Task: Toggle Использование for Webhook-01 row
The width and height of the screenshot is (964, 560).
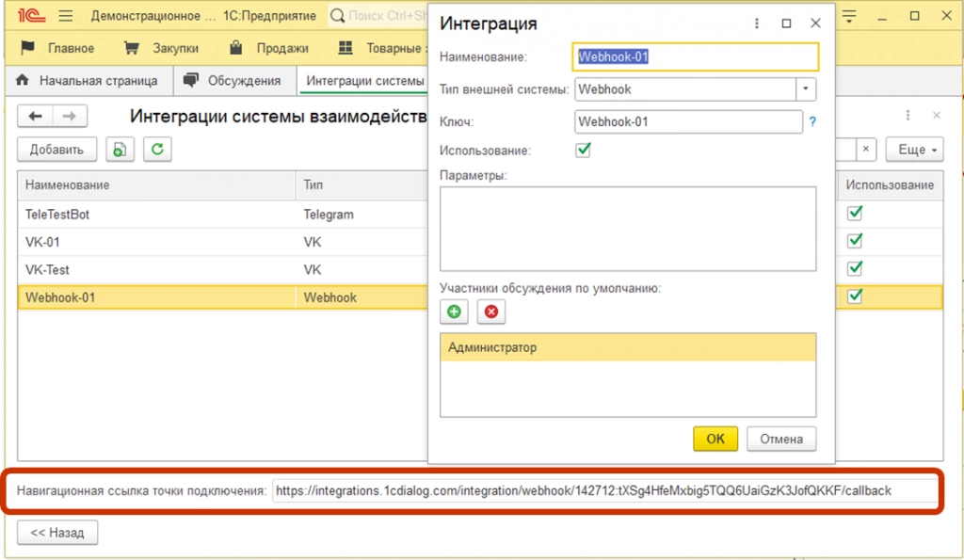Action: pos(855,296)
